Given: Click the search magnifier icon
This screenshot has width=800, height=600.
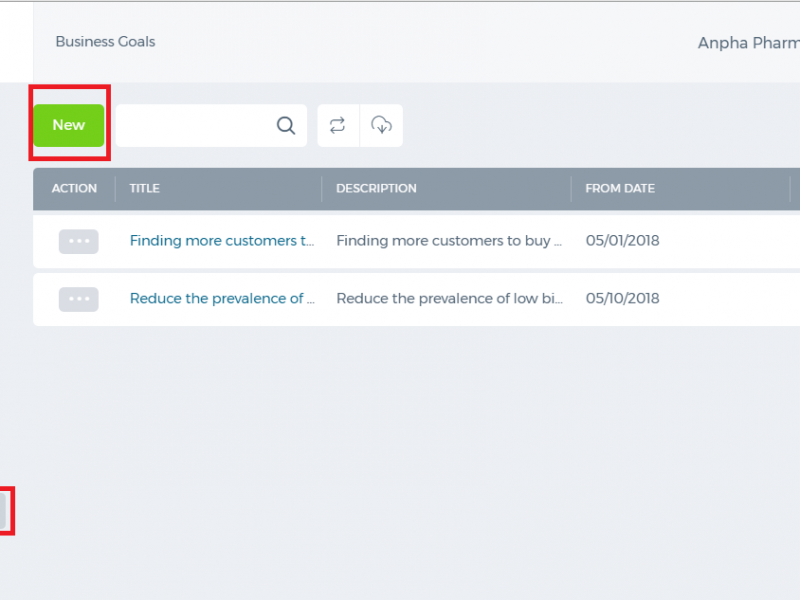Looking at the screenshot, I should [286, 126].
